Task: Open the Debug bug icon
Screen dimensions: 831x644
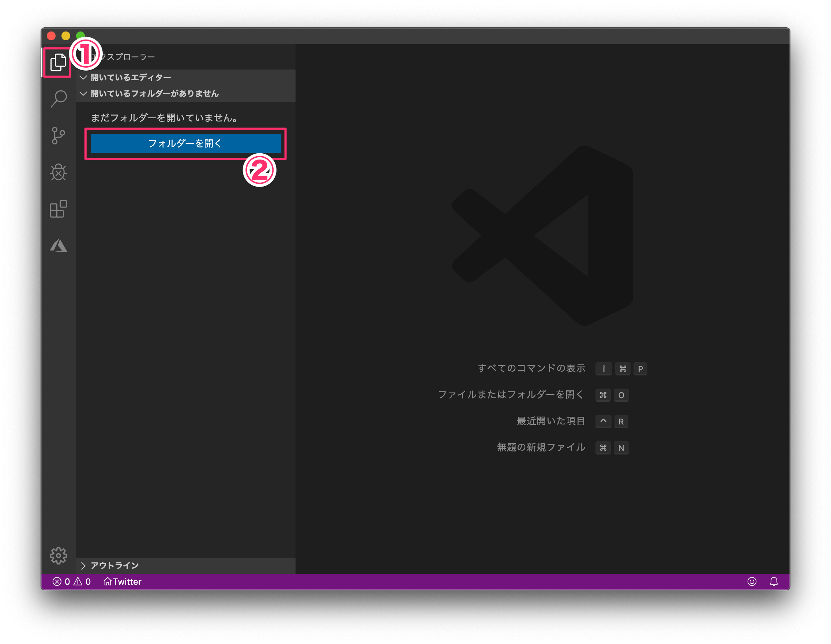Action: coord(58,172)
